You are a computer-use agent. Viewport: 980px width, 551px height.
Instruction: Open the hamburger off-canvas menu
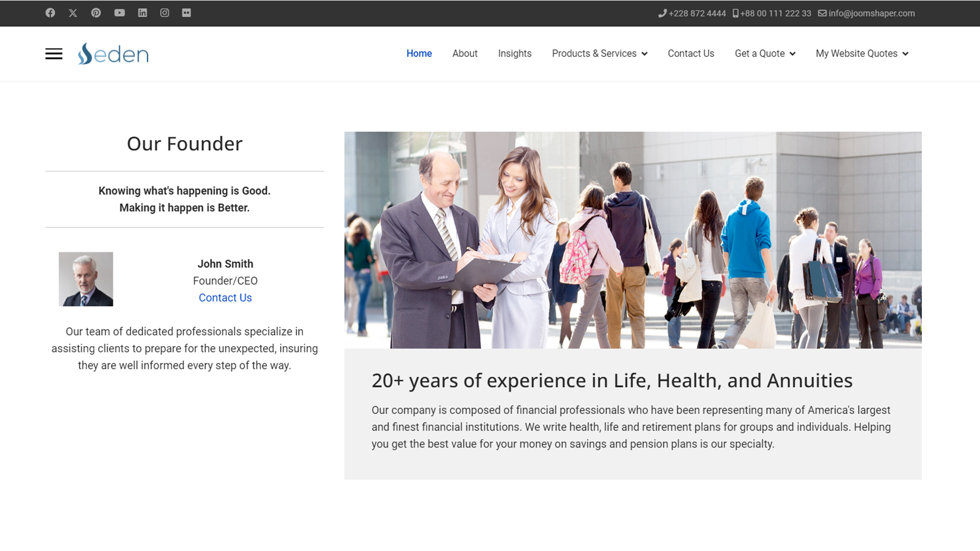(54, 54)
